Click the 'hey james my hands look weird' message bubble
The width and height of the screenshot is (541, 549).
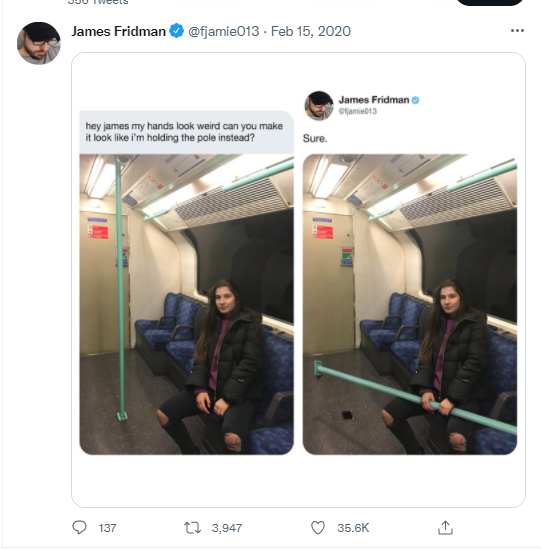point(186,132)
